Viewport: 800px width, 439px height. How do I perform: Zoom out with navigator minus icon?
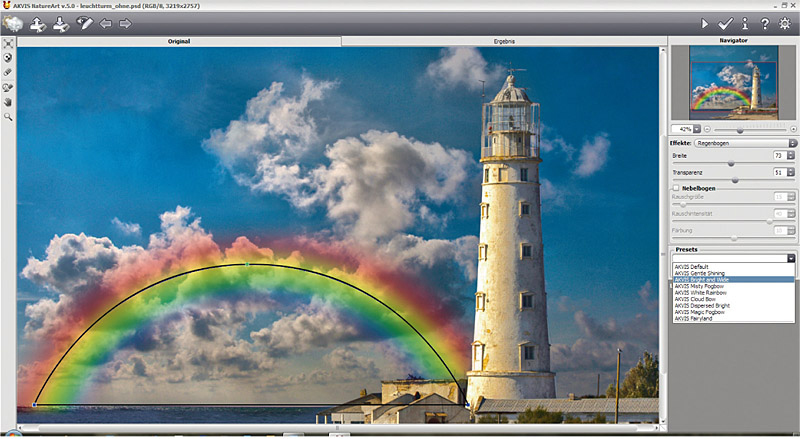pos(707,129)
